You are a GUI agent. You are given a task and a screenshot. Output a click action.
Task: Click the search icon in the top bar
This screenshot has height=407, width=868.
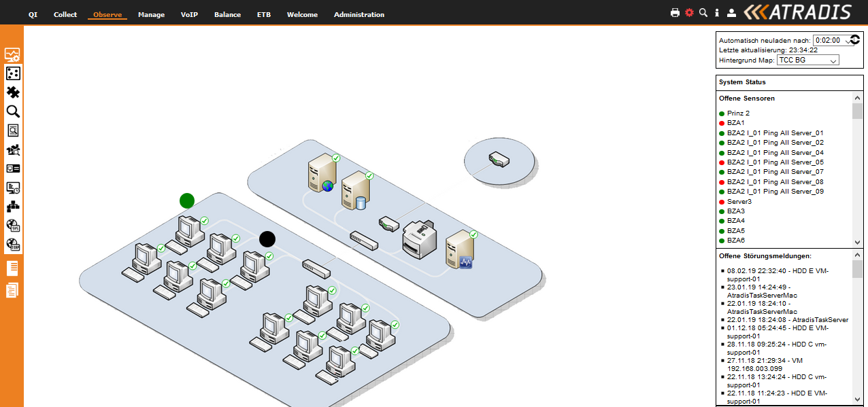[703, 12]
